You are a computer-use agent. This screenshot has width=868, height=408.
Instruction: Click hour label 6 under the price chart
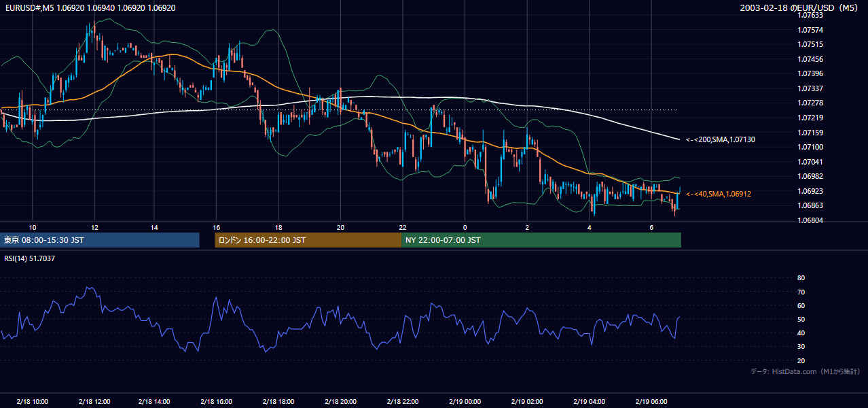[651, 227]
